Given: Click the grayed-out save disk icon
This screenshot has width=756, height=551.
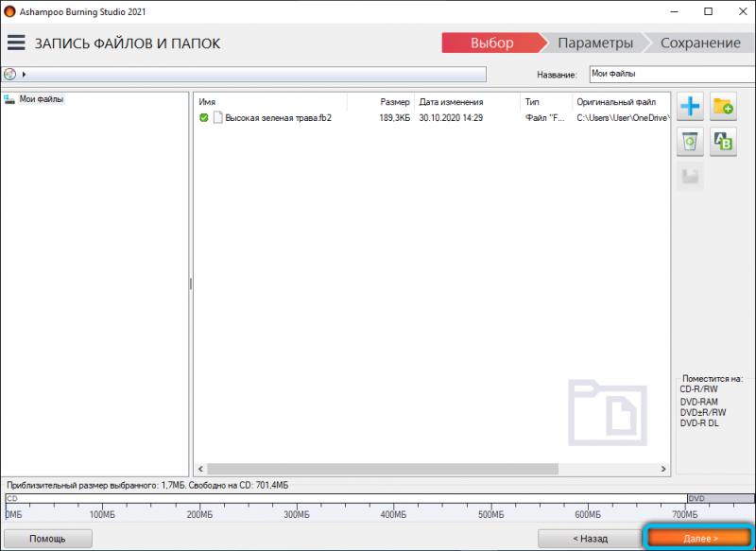Looking at the screenshot, I should 690,177.
